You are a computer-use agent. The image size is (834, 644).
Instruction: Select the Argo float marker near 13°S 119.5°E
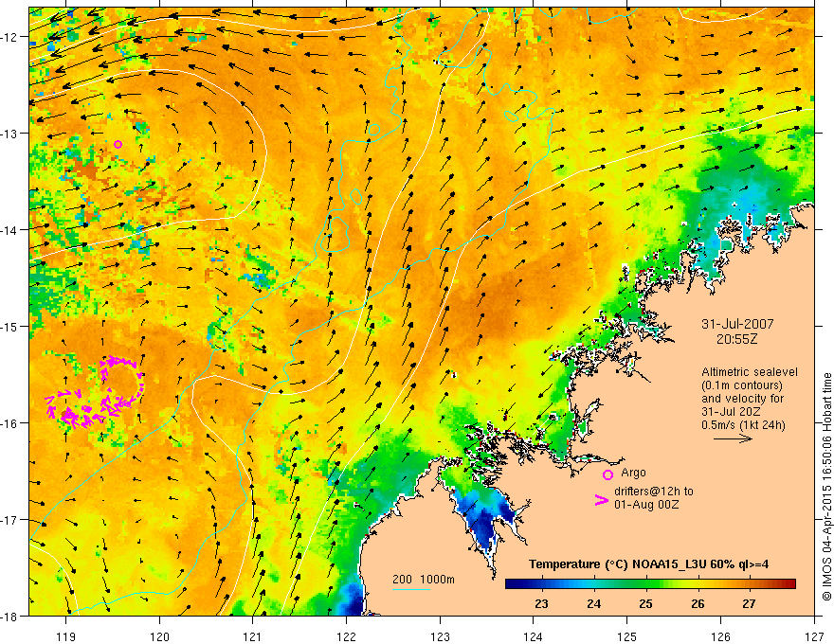118,144
